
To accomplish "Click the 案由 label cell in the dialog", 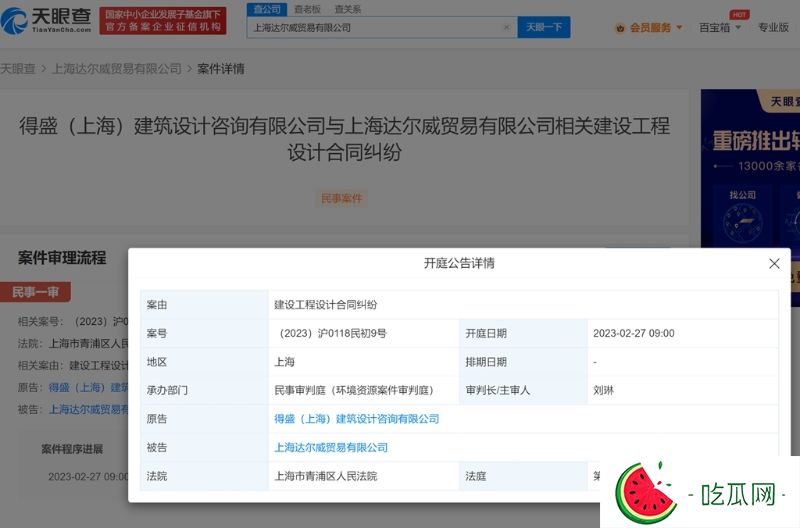I will coord(205,305).
